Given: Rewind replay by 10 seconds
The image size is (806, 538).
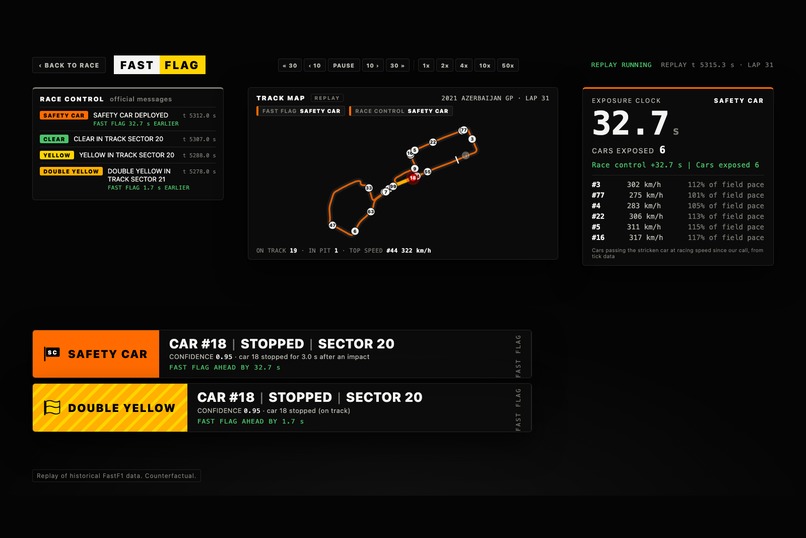Looking at the screenshot, I should point(314,66).
